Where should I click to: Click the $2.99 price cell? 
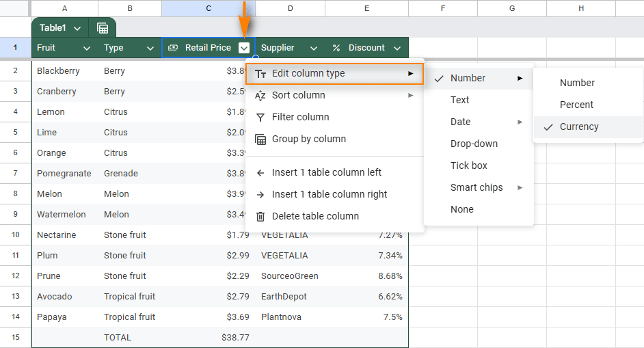209,256
